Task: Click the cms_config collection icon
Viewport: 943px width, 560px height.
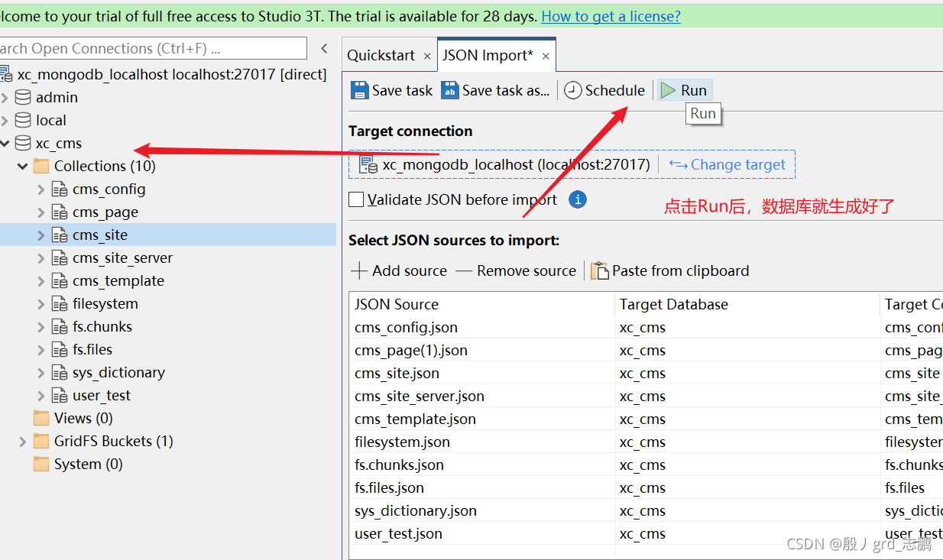Action: pos(60,189)
